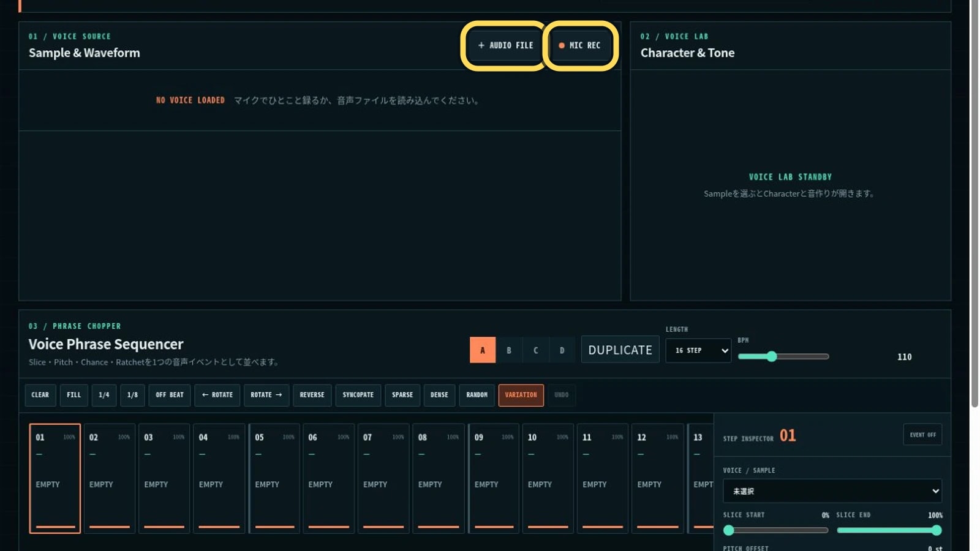Select sequencer step 02

(110, 478)
